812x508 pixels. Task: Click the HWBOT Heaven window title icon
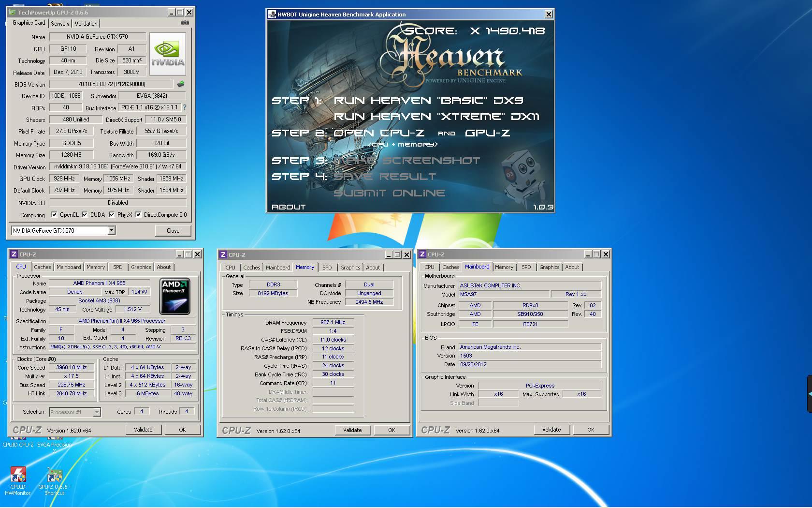(272, 15)
